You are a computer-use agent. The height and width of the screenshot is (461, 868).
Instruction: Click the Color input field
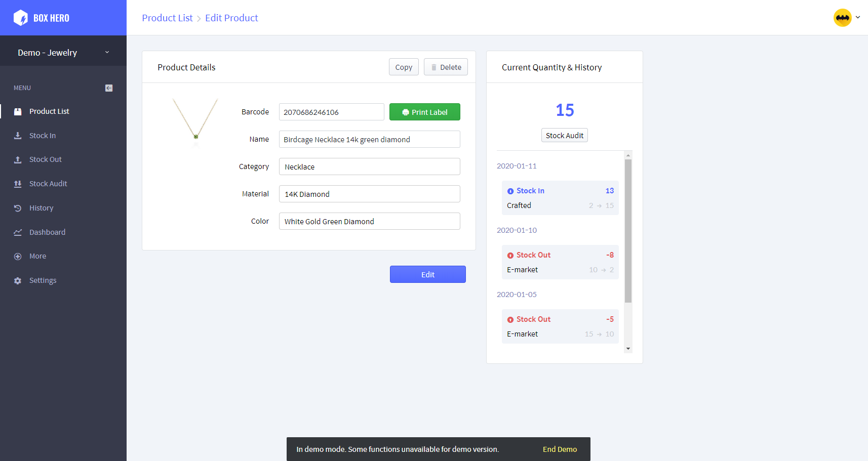point(370,221)
